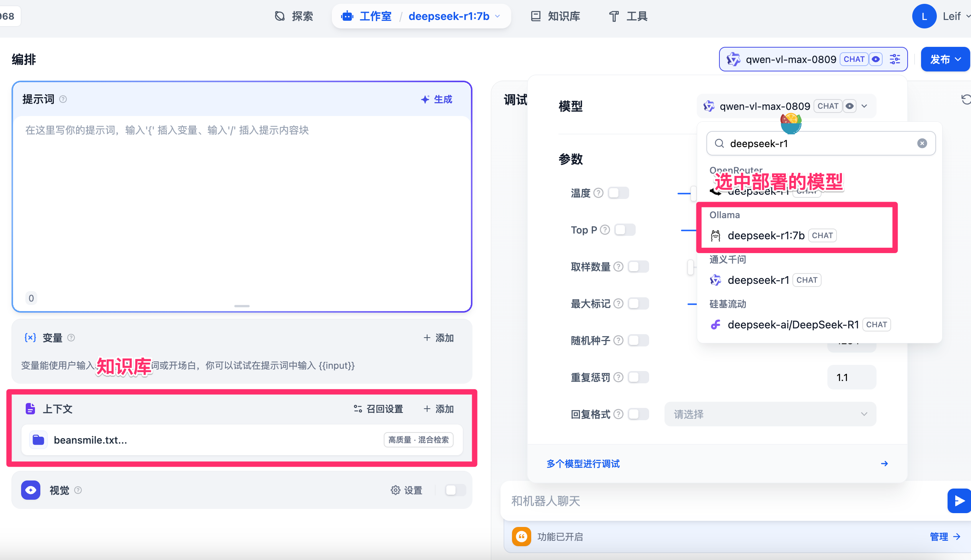This screenshot has width=971, height=560.
Task: Click the search magnifier icon
Action: pyautogui.click(x=719, y=144)
